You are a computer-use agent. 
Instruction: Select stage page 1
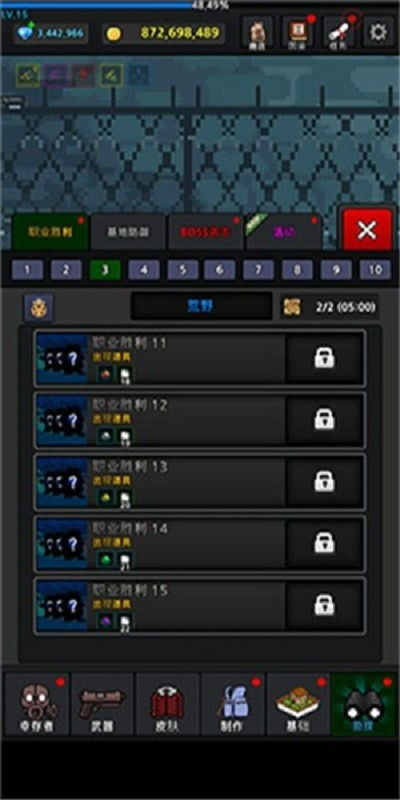tap(27, 270)
